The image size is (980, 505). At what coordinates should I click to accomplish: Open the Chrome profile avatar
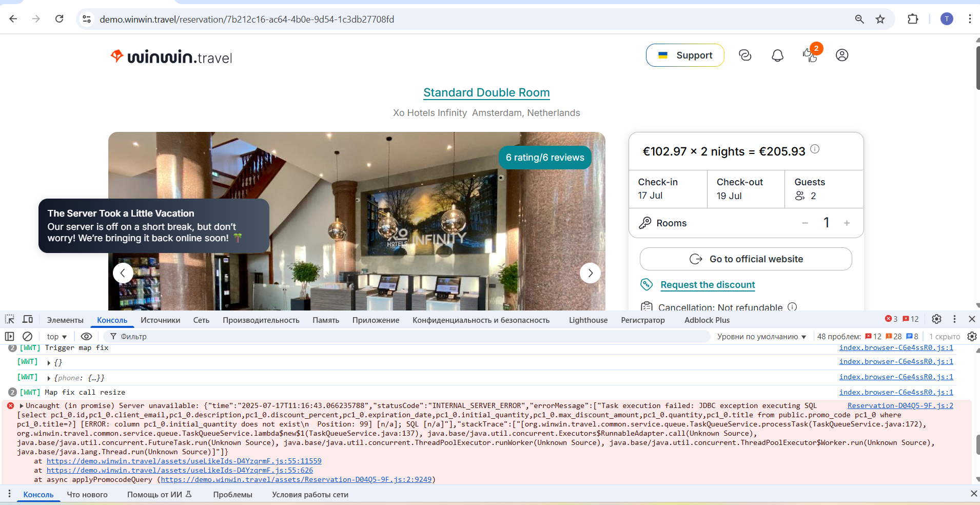[947, 19]
